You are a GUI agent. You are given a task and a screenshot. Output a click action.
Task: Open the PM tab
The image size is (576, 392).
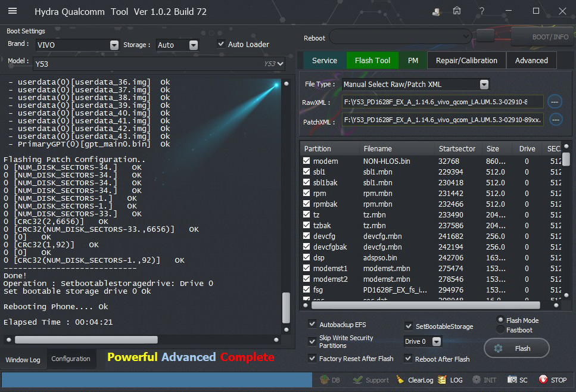pos(413,60)
